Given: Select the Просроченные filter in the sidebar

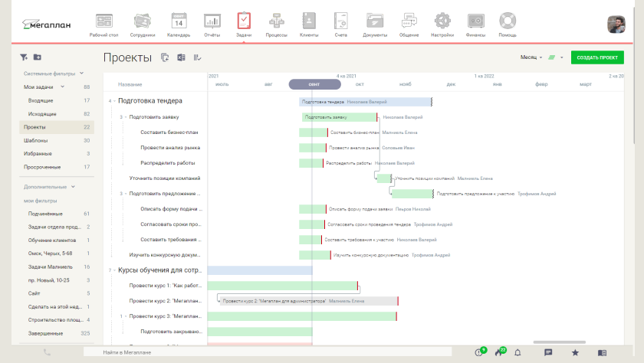Looking at the screenshot, I should [42, 167].
